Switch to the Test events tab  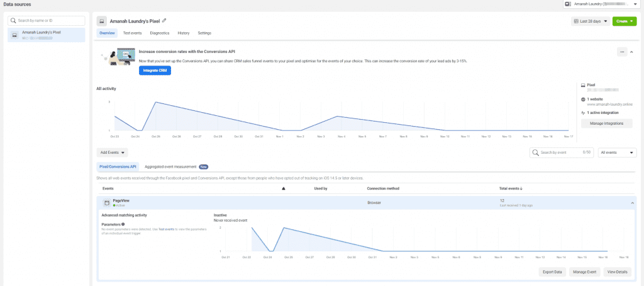point(132,33)
